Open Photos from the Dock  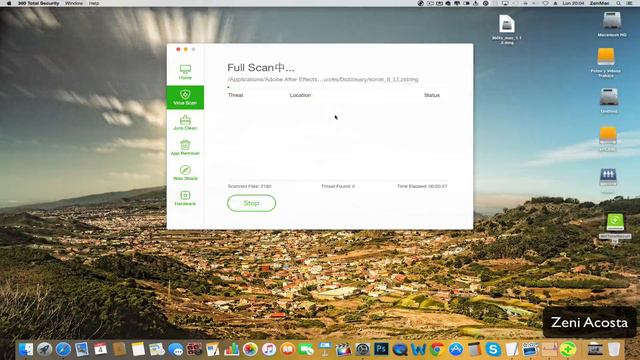[250, 349]
